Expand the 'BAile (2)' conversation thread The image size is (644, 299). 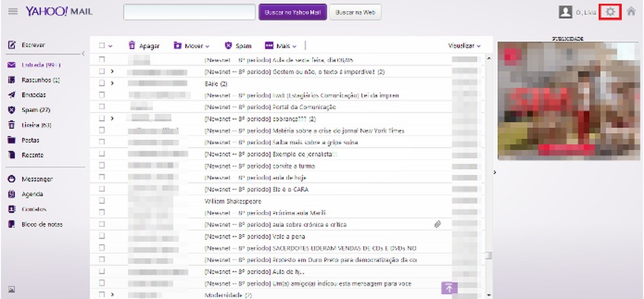[x=112, y=83]
